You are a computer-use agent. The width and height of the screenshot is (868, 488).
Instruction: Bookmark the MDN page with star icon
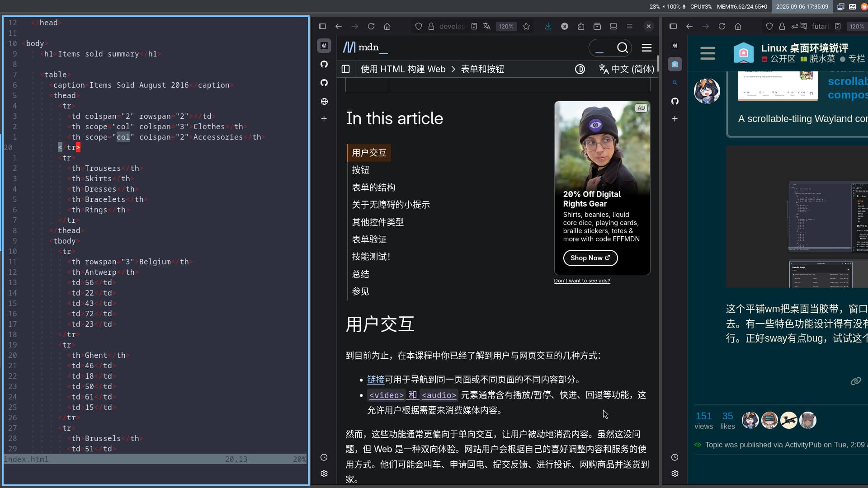pyautogui.click(x=526, y=26)
